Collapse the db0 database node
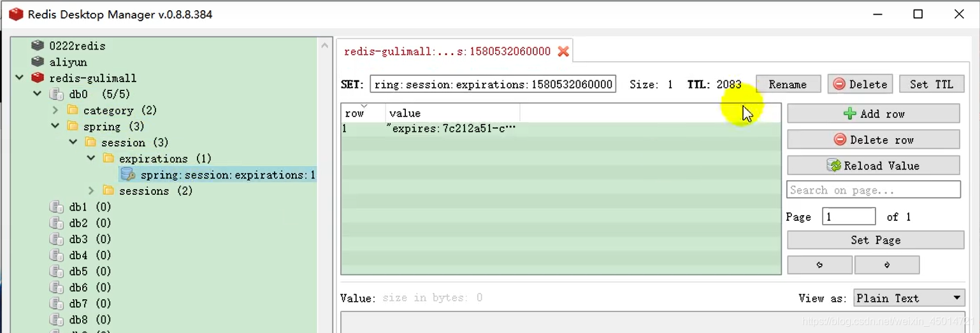 pyautogui.click(x=38, y=94)
